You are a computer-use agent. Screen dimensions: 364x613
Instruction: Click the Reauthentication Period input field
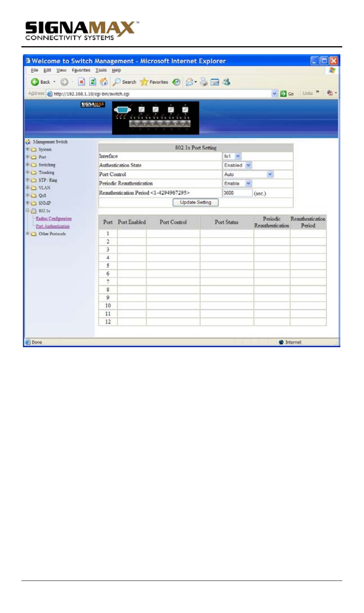point(237,193)
